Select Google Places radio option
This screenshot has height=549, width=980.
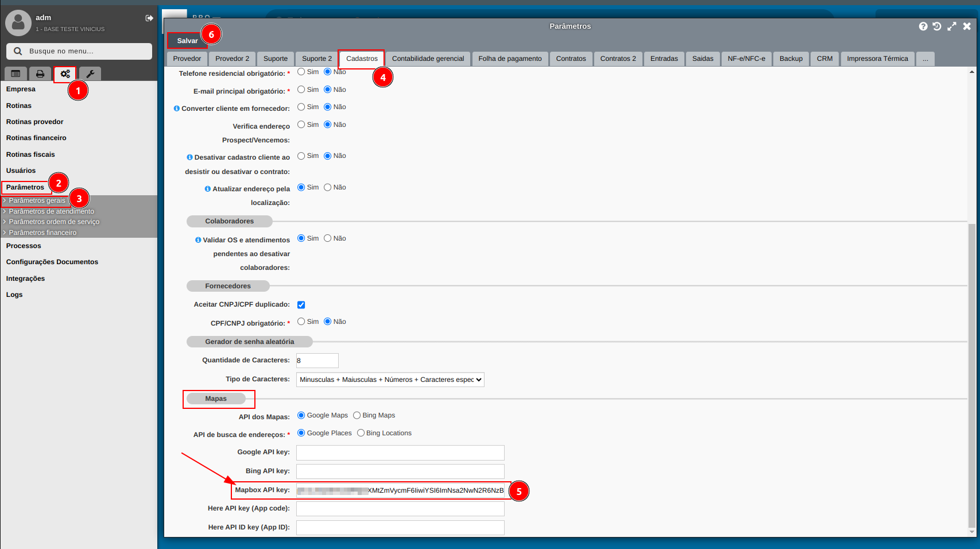point(301,433)
